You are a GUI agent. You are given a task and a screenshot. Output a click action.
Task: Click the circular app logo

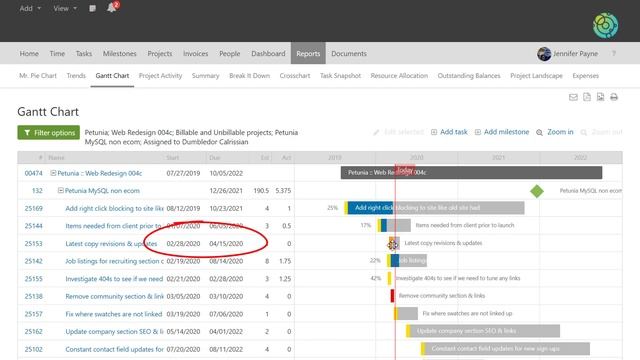[605, 25]
